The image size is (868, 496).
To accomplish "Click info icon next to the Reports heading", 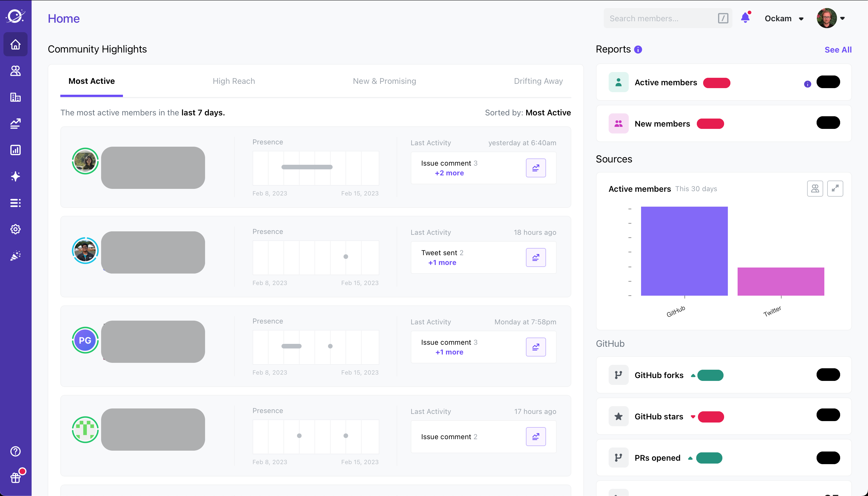I will pyautogui.click(x=638, y=50).
